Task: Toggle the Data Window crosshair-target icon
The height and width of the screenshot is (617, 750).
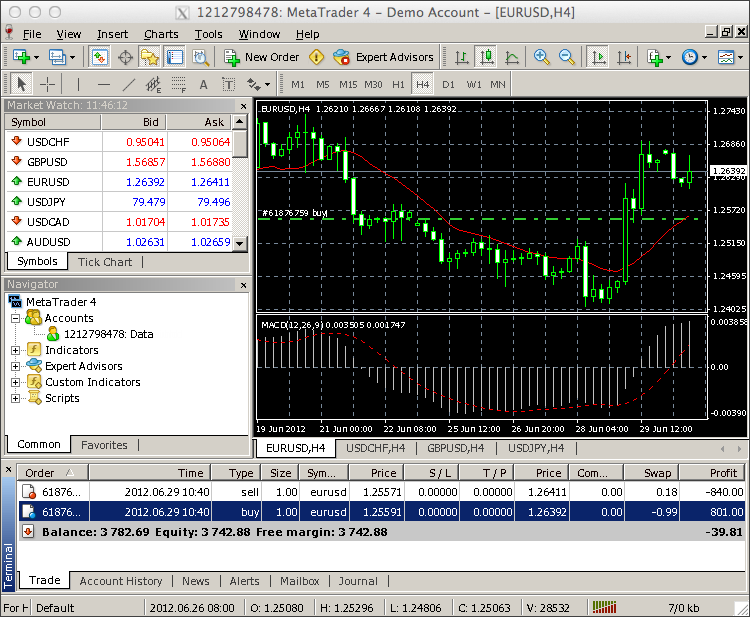Action: (x=125, y=57)
